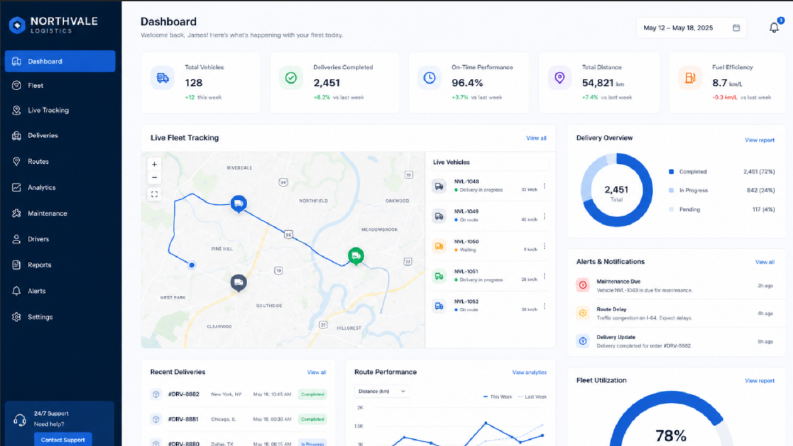The width and height of the screenshot is (793, 446).
Task: Zoom out on the fleet map
Action: point(154,177)
